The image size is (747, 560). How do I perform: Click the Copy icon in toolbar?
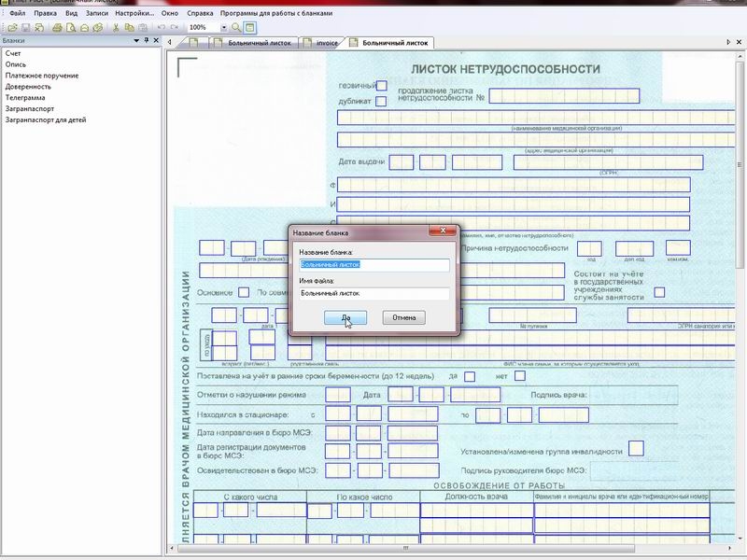click(x=129, y=28)
